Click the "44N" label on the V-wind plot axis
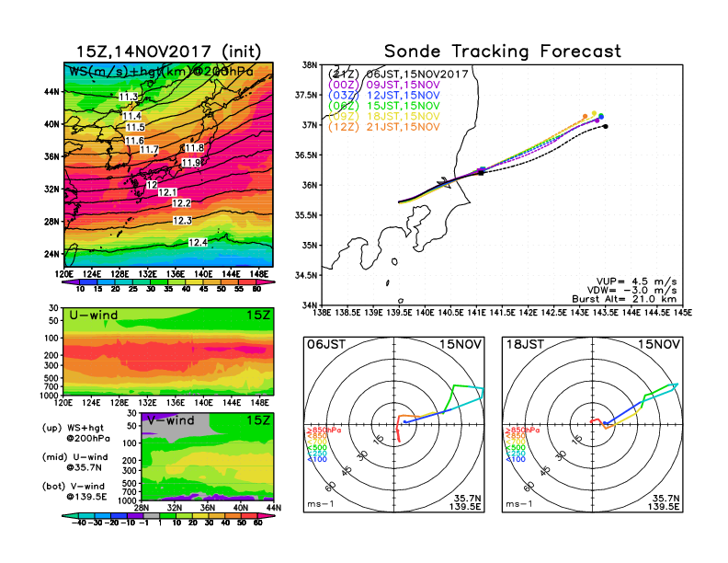The width and height of the screenshot is (728, 563). (274, 508)
